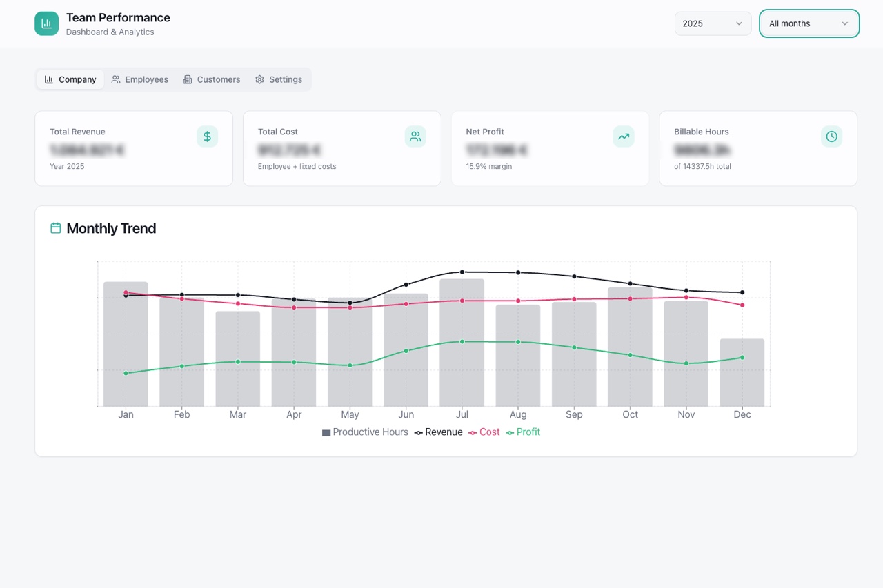The height and width of the screenshot is (588, 883).
Task: Open the year selector showing 2025
Action: pyautogui.click(x=713, y=23)
